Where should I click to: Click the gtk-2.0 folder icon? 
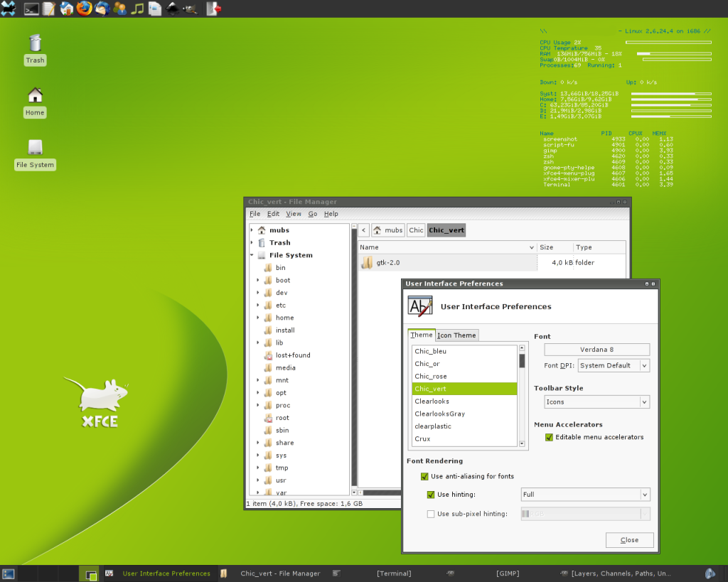pyautogui.click(x=368, y=262)
